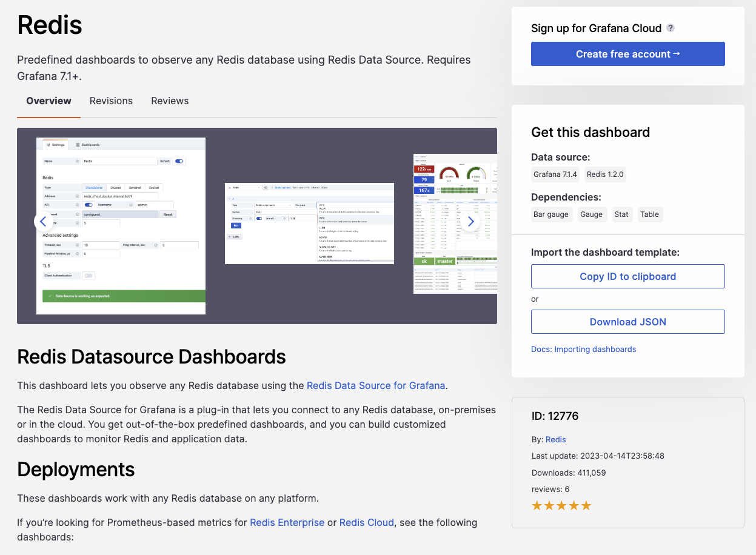
Task: Click the Last update timestamp text
Action: 598,456
